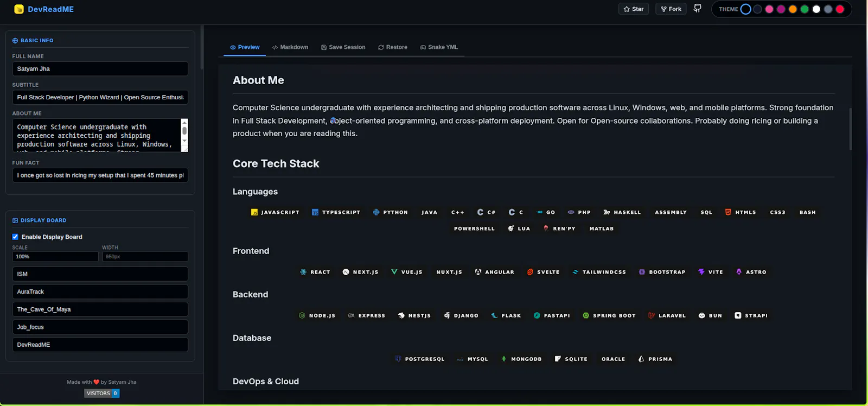Click the DevReadME logo icon
The height and width of the screenshot is (406, 868).
click(19, 9)
